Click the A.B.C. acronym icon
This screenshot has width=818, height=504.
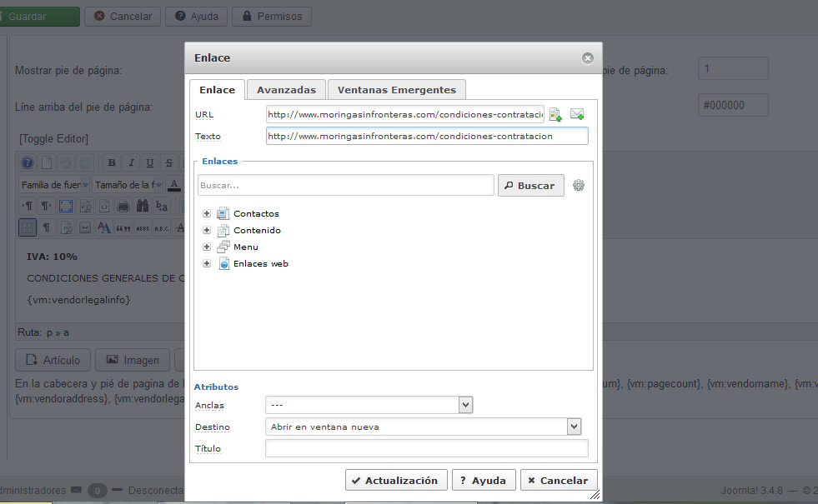[162, 227]
